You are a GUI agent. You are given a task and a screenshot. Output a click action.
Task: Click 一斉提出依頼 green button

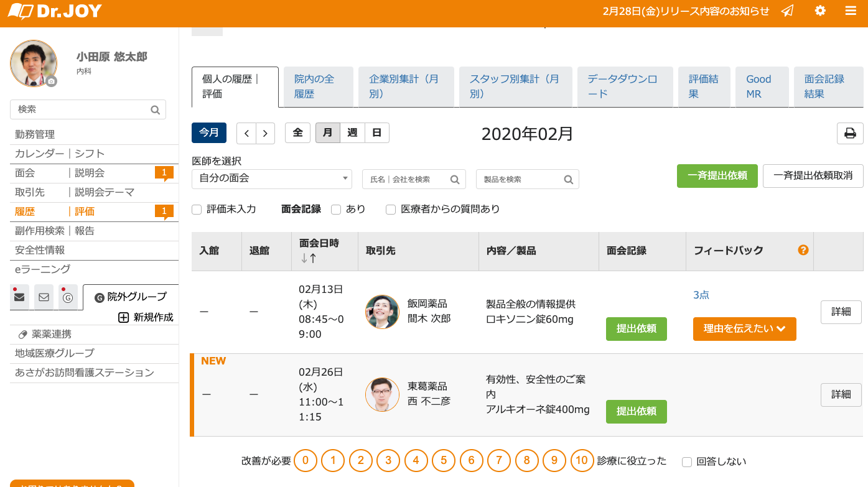click(x=717, y=175)
